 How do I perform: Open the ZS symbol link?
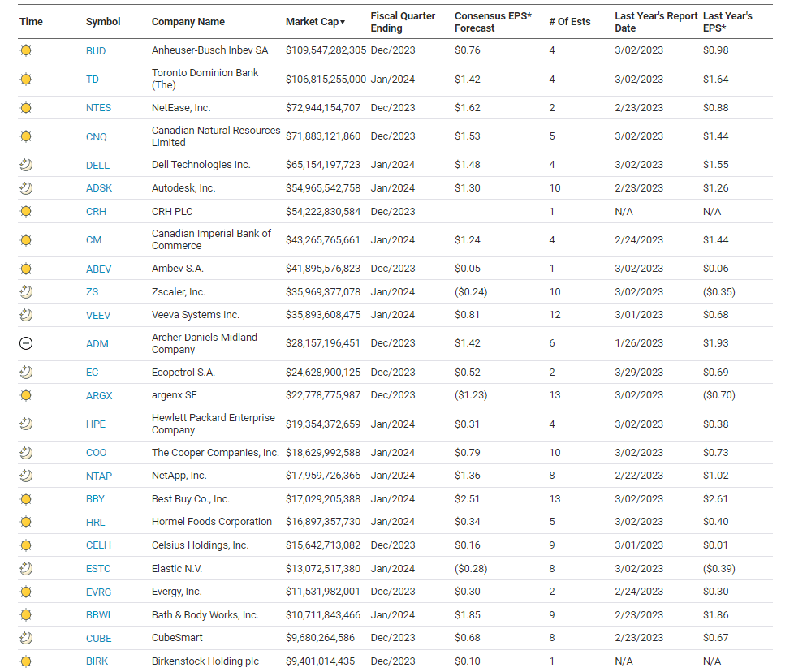click(93, 292)
